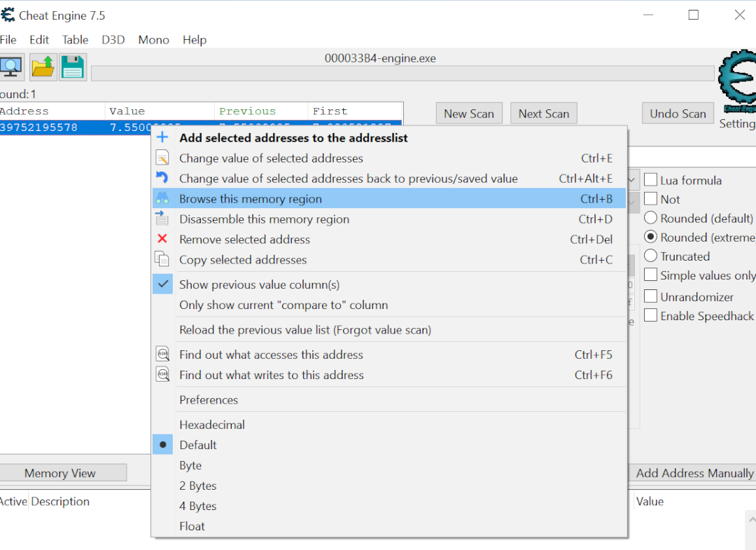
Task: Choose Only show current "compare to" column
Action: coord(389,305)
